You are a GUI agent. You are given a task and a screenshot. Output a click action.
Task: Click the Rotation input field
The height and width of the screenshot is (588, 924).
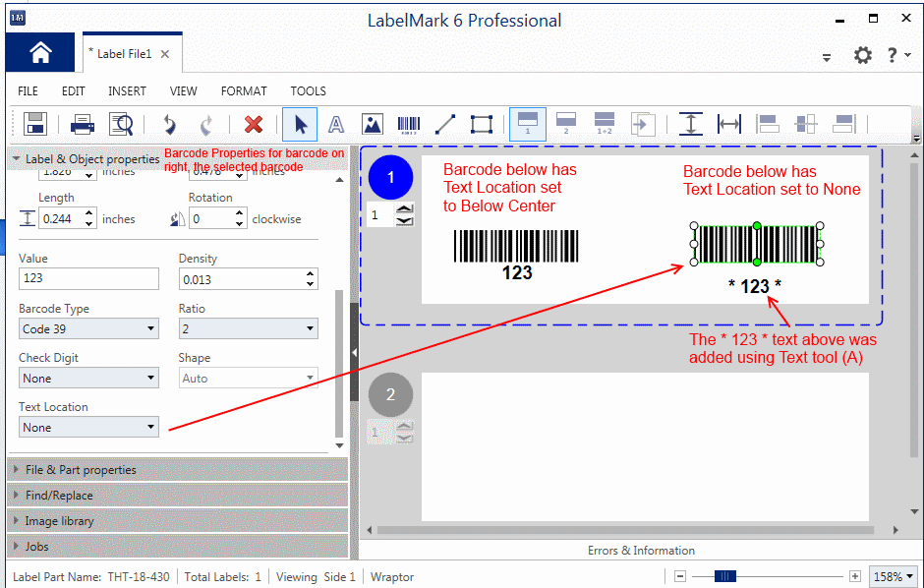(x=211, y=219)
